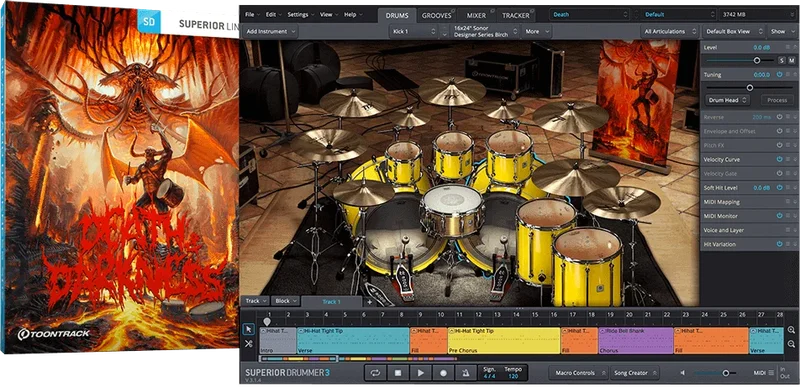Switch to the Grooves tab
Screen dimensions: 800x387
(437, 15)
